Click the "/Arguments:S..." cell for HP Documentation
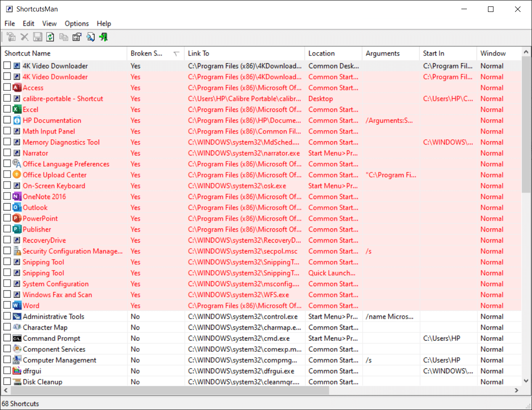The height and width of the screenshot is (410, 532). pyautogui.click(x=389, y=120)
